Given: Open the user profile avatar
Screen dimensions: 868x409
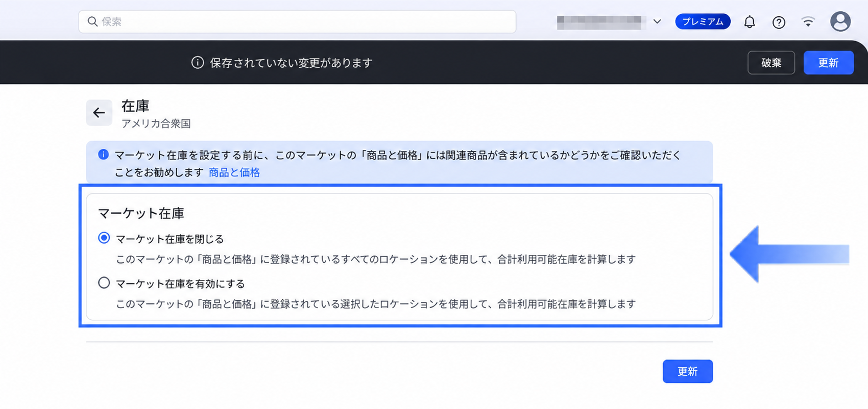Looking at the screenshot, I should (x=840, y=21).
